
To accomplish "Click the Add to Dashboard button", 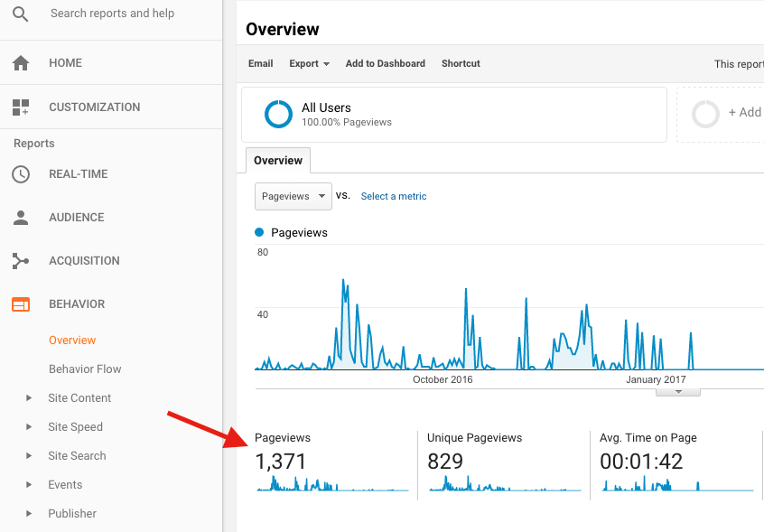I will click(x=384, y=63).
